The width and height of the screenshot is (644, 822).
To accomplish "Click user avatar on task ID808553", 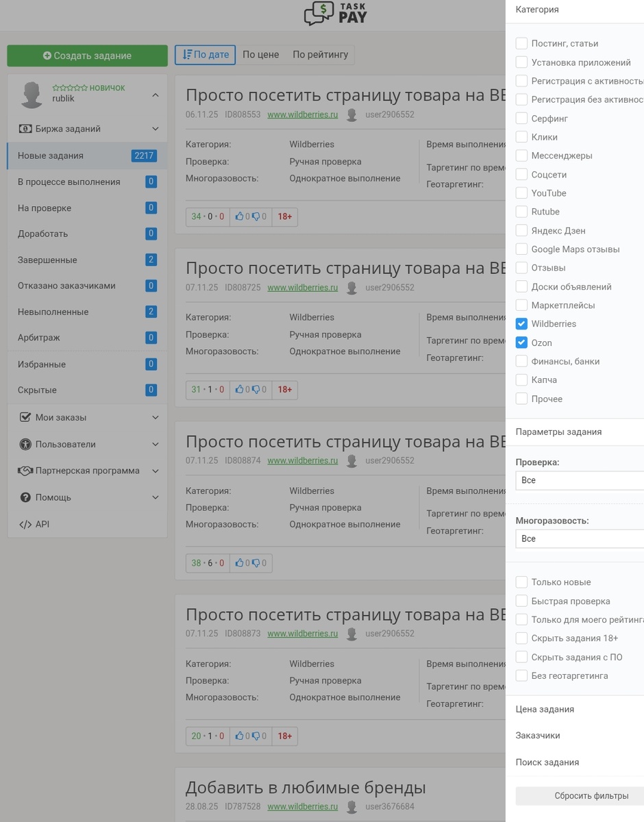I will [351, 114].
